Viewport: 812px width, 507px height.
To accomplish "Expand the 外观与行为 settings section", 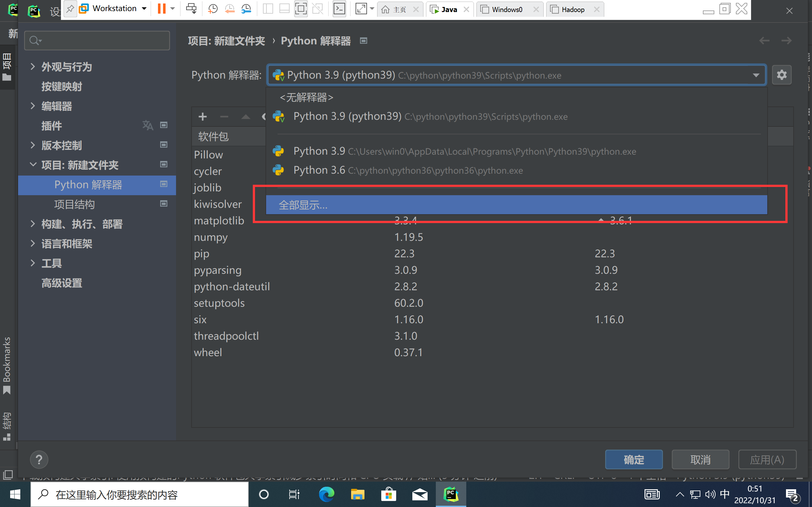I will point(33,67).
